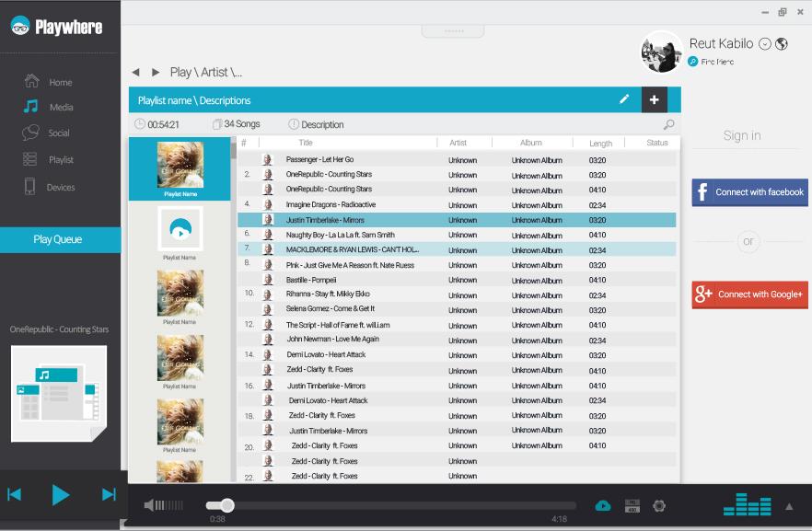Screen dimensions: 812x531
Task: Click the Playwhere logo icon
Action: (20, 26)
